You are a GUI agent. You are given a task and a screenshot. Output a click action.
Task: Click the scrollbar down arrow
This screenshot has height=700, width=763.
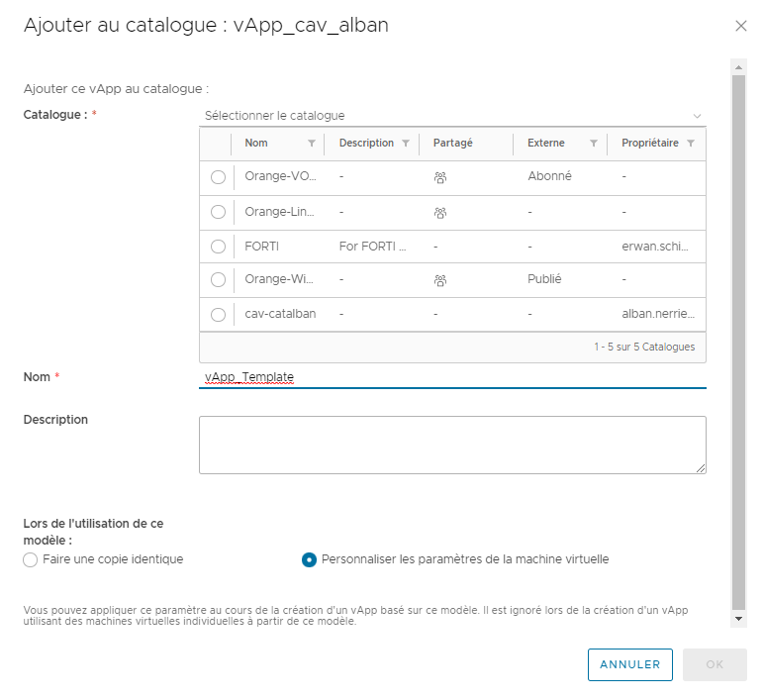(x=738, y=619)
